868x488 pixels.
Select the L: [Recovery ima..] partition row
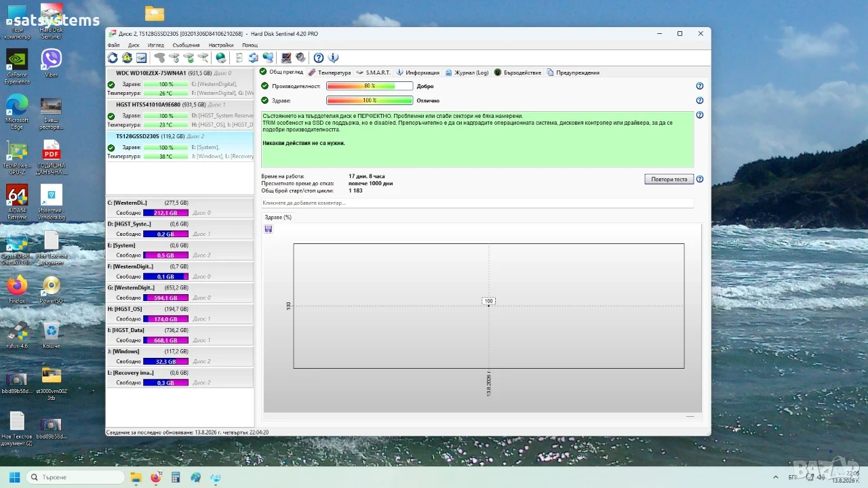pos(180,377)
